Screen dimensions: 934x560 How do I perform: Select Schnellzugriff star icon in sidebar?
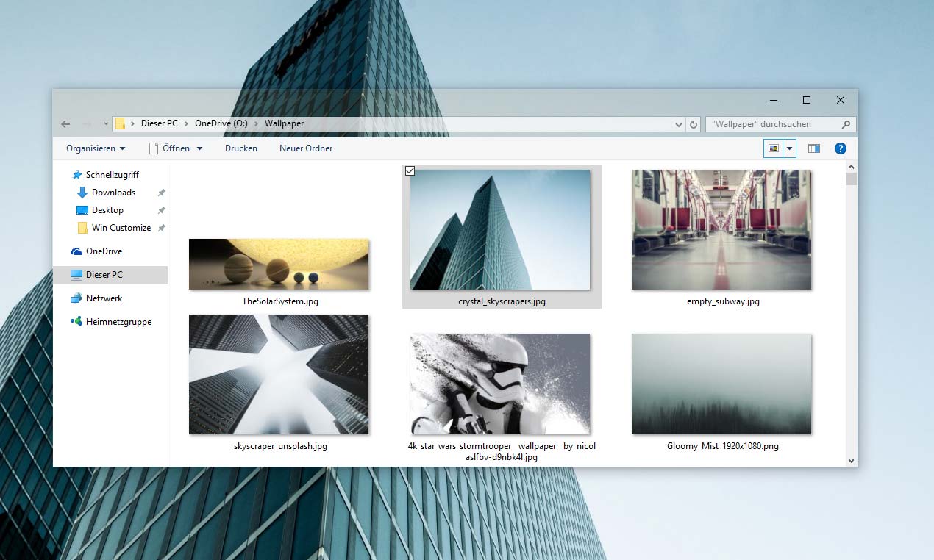(76, 175)
